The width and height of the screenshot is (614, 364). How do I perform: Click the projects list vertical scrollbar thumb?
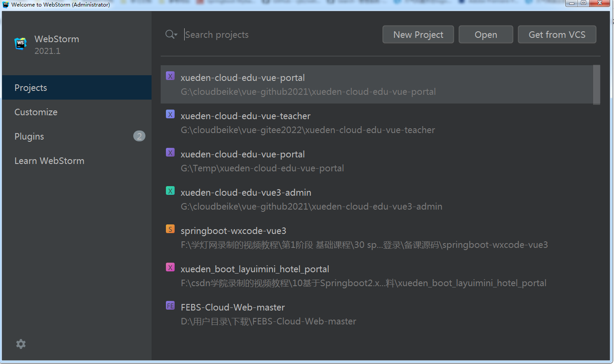pyautogui.click(x=597, y=85)
